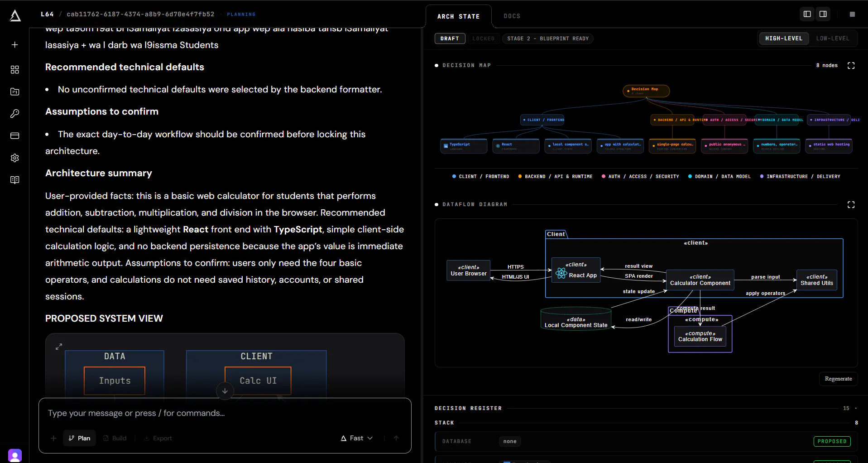
Task: Click the INFRASTRUCTURE / DELIVERY legend entry
Action: click(800, 176)
